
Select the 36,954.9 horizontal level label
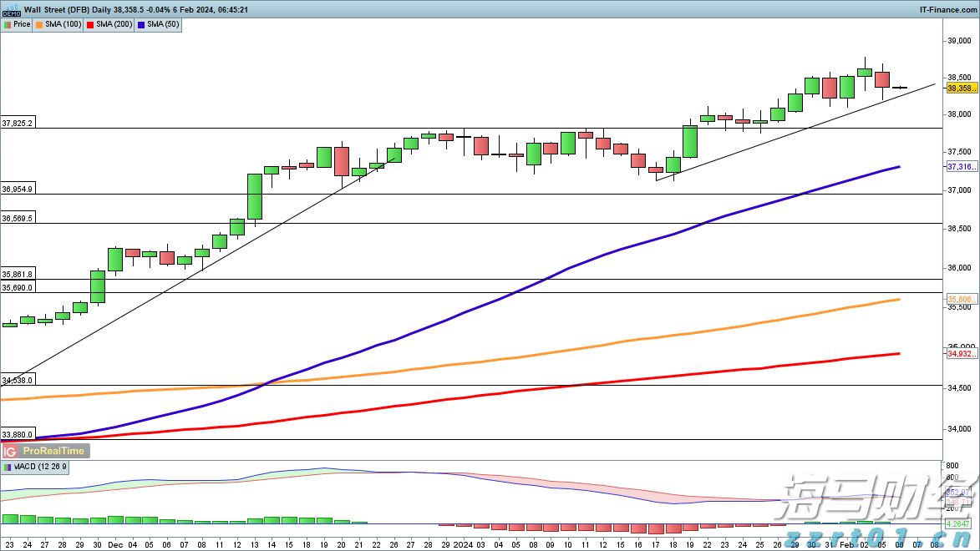click(x=18, y=190)
